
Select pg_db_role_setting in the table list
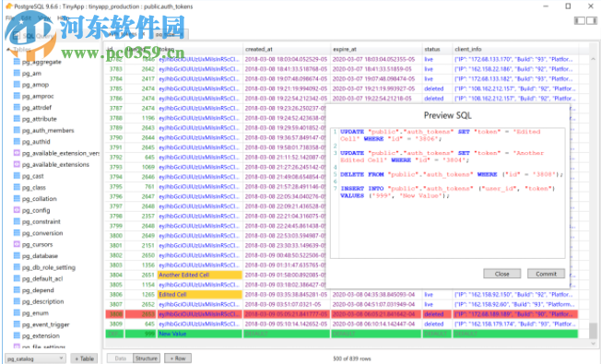pyautogui.click(x=48, y=267)
